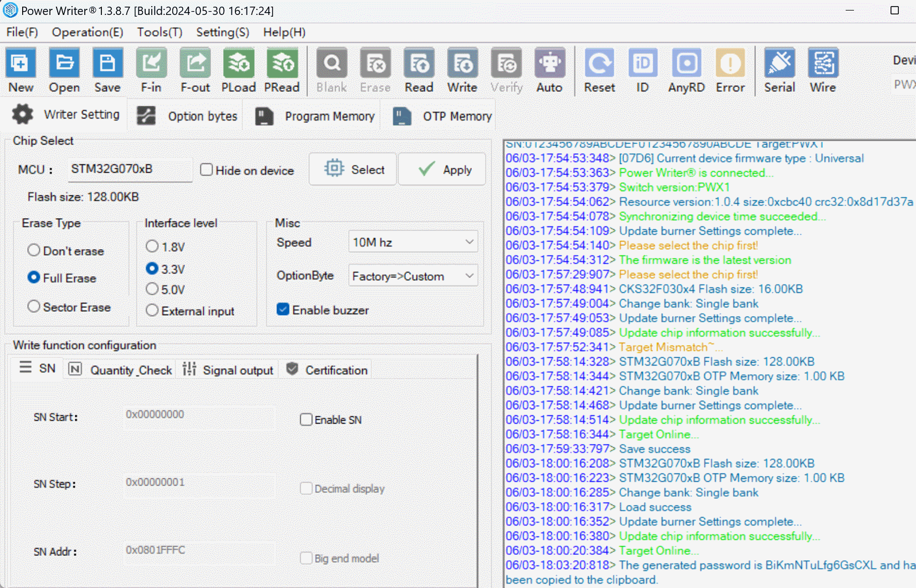Expand the Speed 10M hz dropdown
Viewport: 916px width, 588px height.
pyautogui.click(x=413, y=242)
